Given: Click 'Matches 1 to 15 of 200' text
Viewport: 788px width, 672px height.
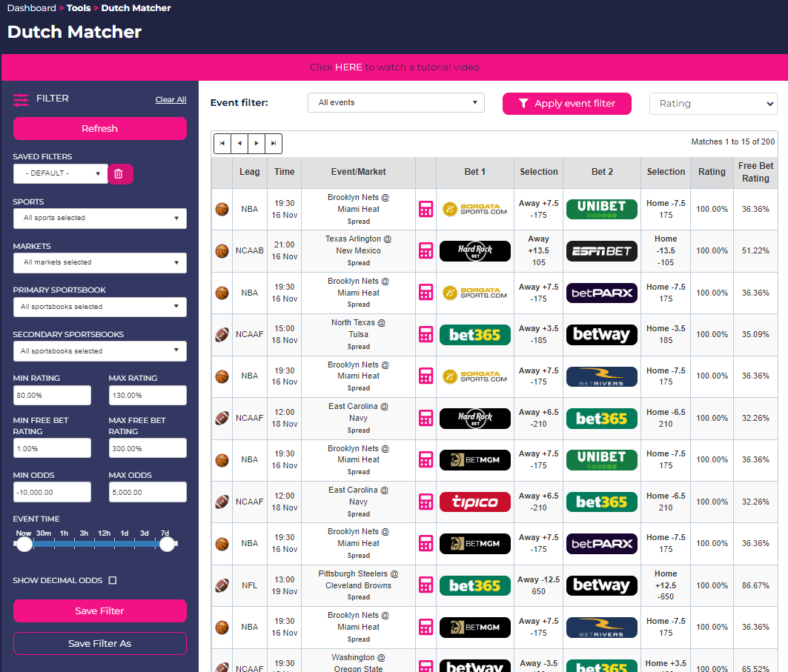Looking at the screenshot, I should click(x=732, y=142).
